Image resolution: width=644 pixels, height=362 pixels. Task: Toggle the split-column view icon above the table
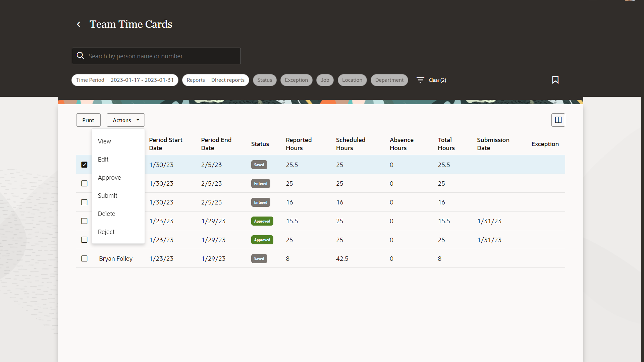pyautogui.click(x=558, y=120)
